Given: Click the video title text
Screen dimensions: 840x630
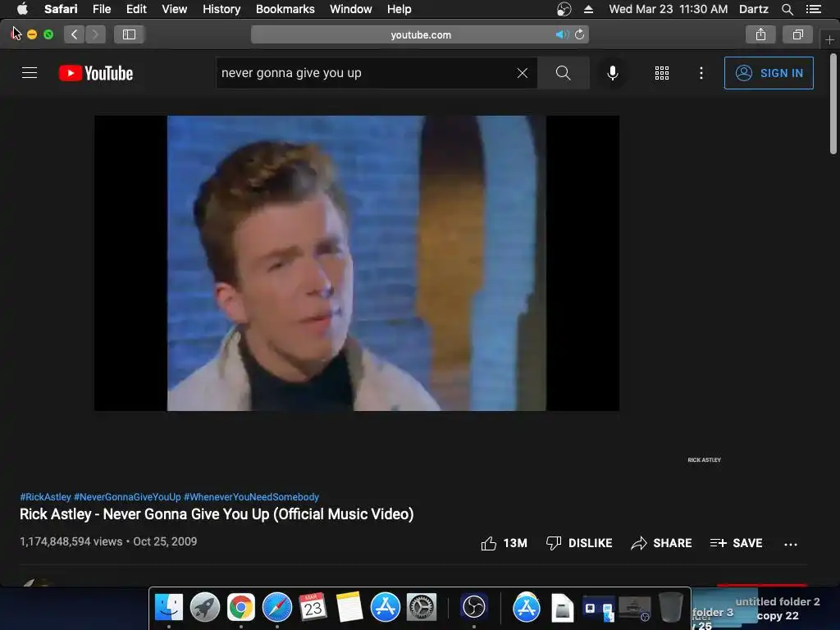Looking at the screenshot, I should [x=217, y=514].
